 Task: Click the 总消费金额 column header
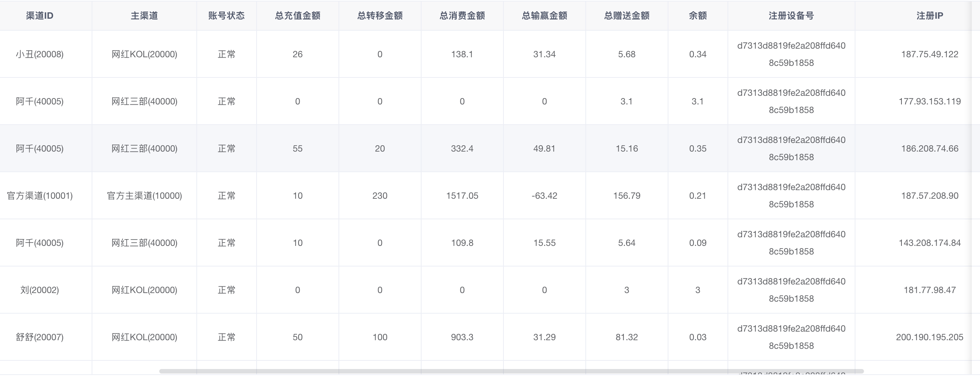click(x=462, y=16)
